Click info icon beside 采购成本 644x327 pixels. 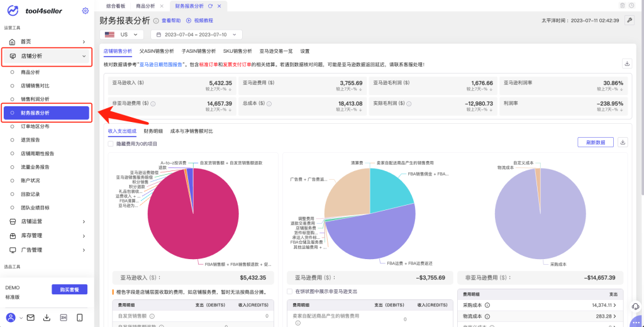coord(487,305)
